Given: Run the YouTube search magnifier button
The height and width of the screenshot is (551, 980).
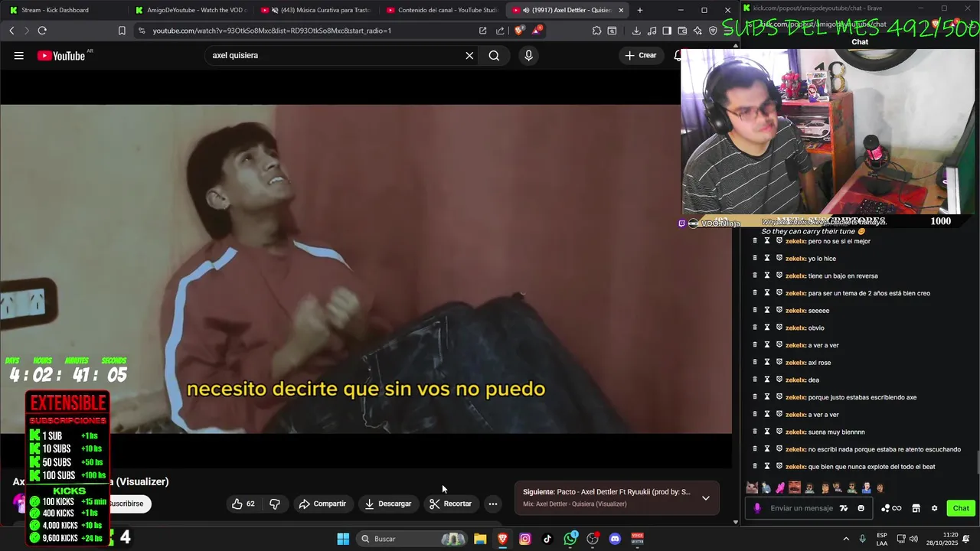Looking at the screenshot, I should coord(494,55).
